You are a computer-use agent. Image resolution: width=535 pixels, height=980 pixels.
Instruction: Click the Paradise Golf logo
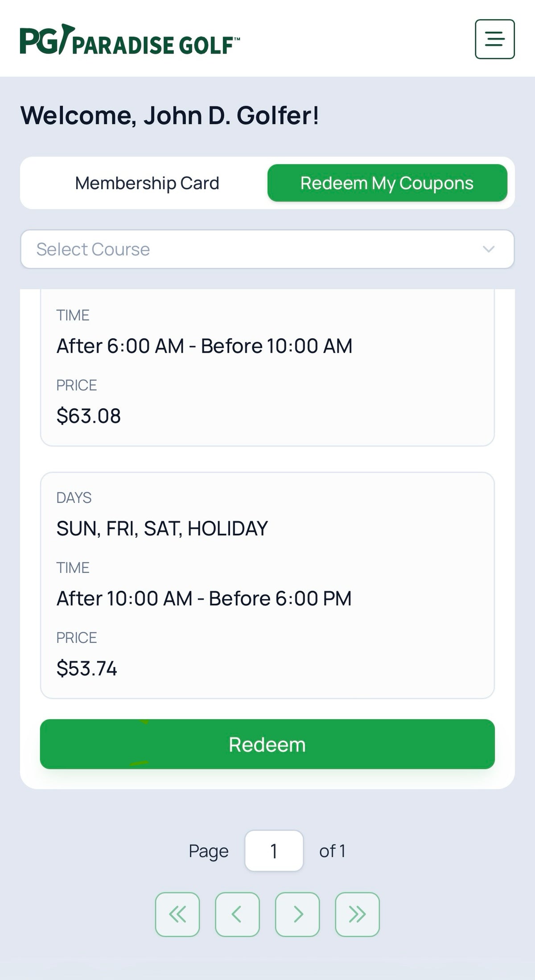point(129,40)
